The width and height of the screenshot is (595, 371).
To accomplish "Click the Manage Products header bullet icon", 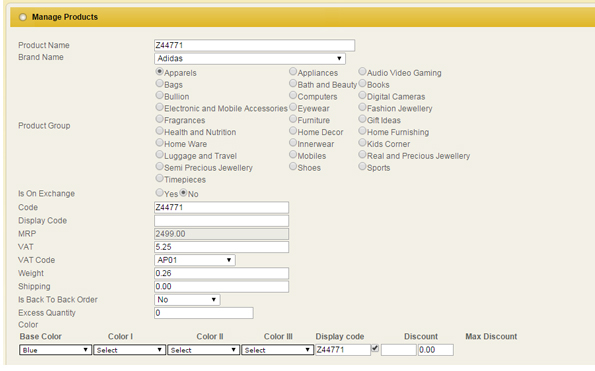I will click(x=23, y=17).
